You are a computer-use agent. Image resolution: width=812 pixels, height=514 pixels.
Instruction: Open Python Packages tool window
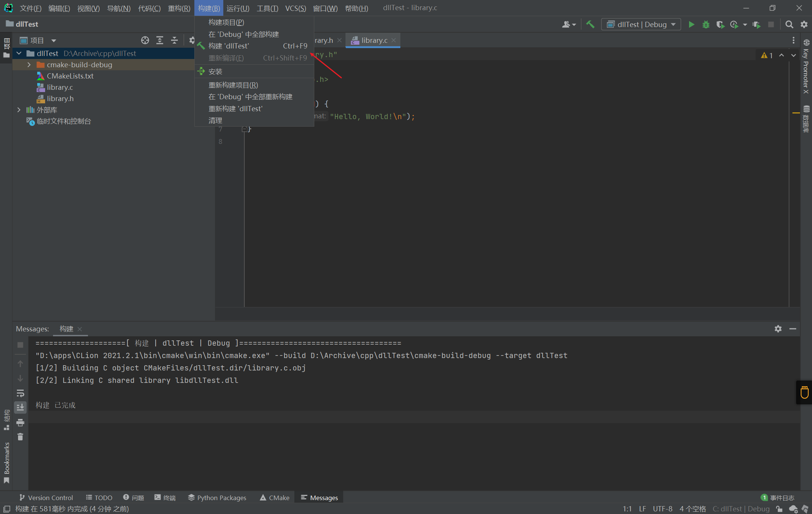pyautogui.click(x=217, y=497)
